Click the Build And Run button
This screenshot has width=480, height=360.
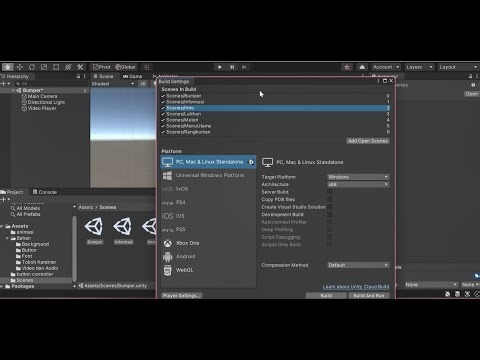coord(369,296)
